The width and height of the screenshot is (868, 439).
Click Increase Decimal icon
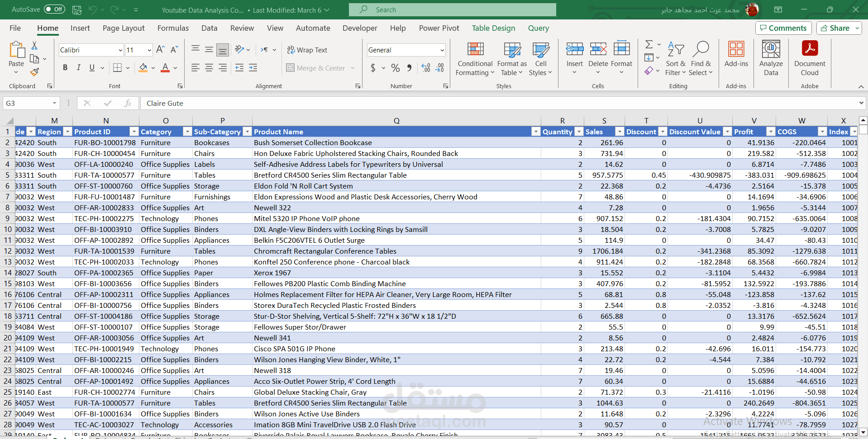tap(426, 68)
